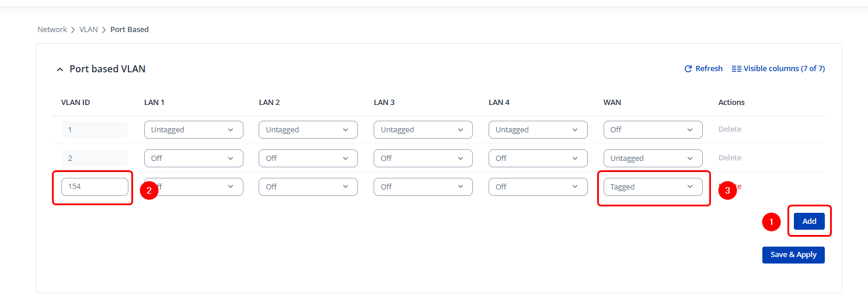868x302 pixels.
Task: Open LAN 4 dropdown for VLAN 2
Action: [538, 159]
